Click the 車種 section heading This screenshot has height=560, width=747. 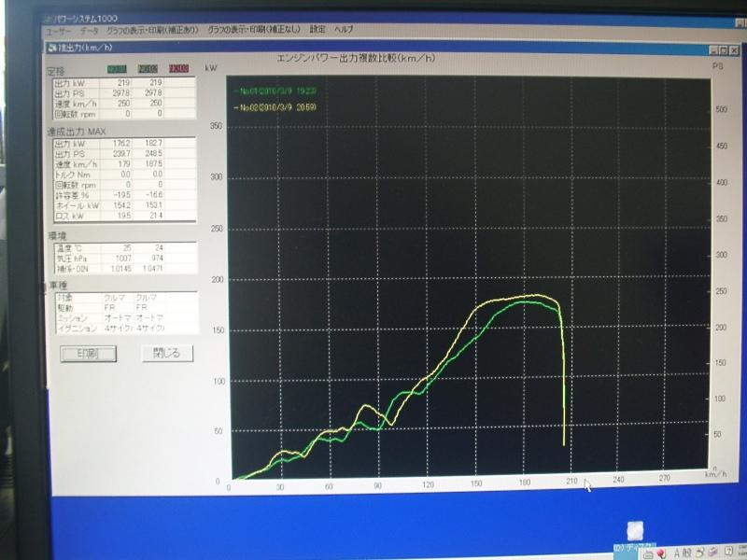tap(58, 286)
